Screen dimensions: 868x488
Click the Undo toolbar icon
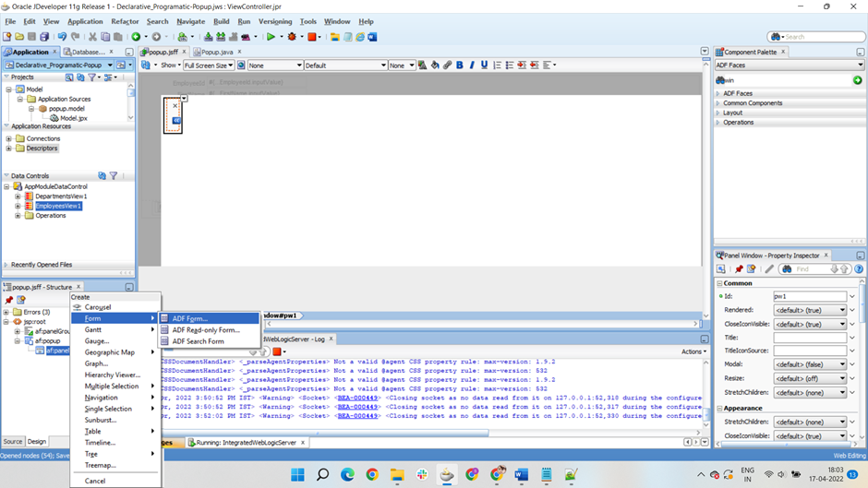pos(62,37)
